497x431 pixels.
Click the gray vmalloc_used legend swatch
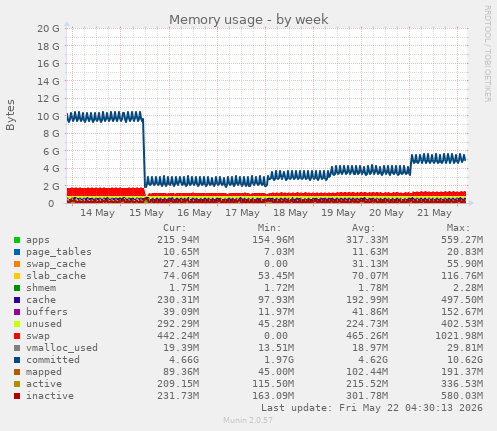(x=17, y=348)
